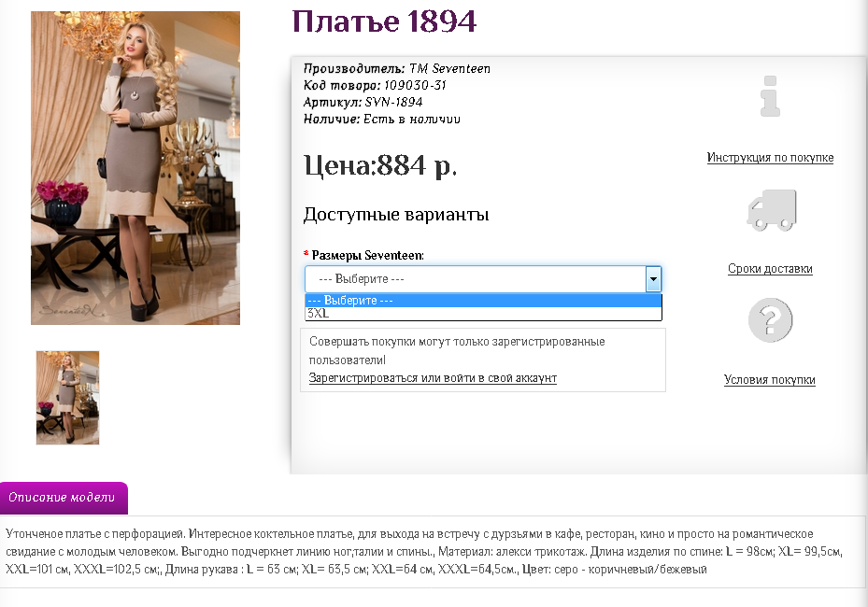Click the price Цена:884 р.
Screen dimensions: 868x607
click(380, 166)
